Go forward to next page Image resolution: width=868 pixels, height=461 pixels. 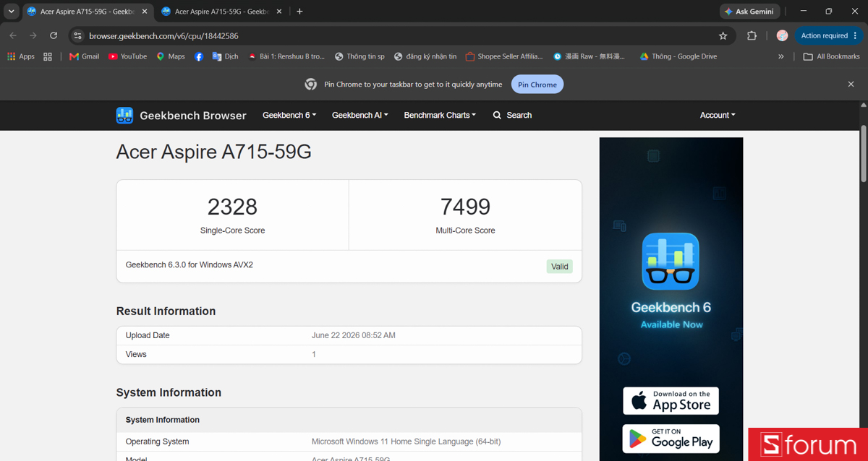coord(33,35)
